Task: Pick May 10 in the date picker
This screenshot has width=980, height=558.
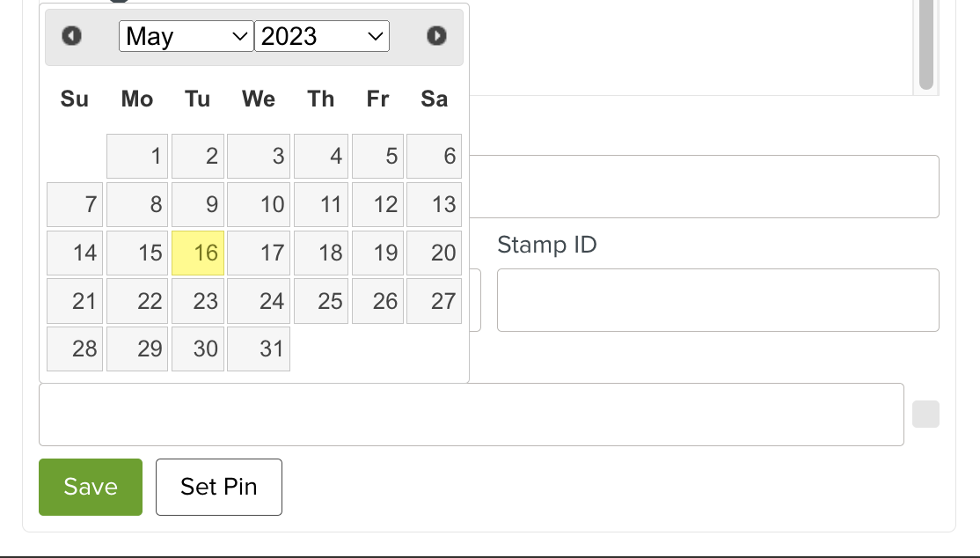Action: tap(259, 205)
